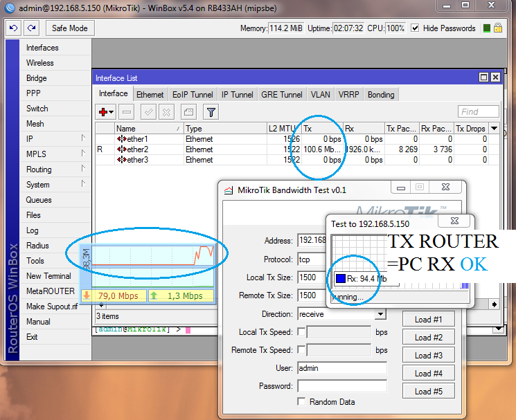Expand the IP submenu arrow
Viewport: 516px width, 420px height.
pyautogui.click(x=83, y=138)
